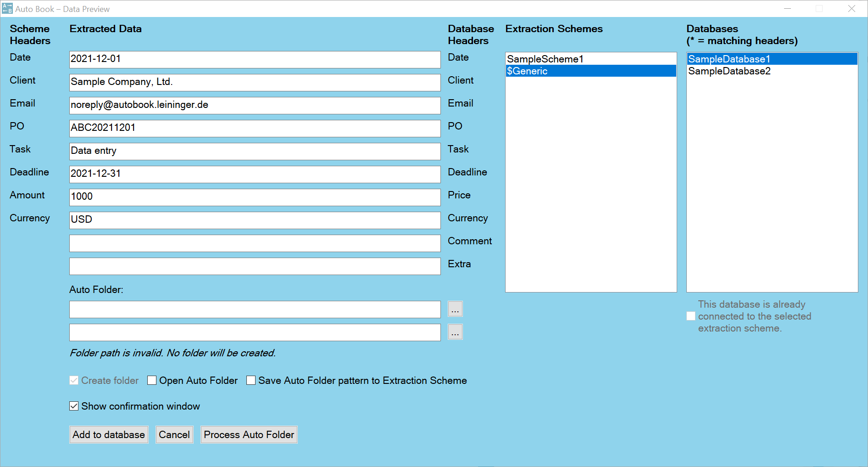Click Process Auto Folder button
The width and height of the screenshot is (868, 467).
tap(249, 434)
